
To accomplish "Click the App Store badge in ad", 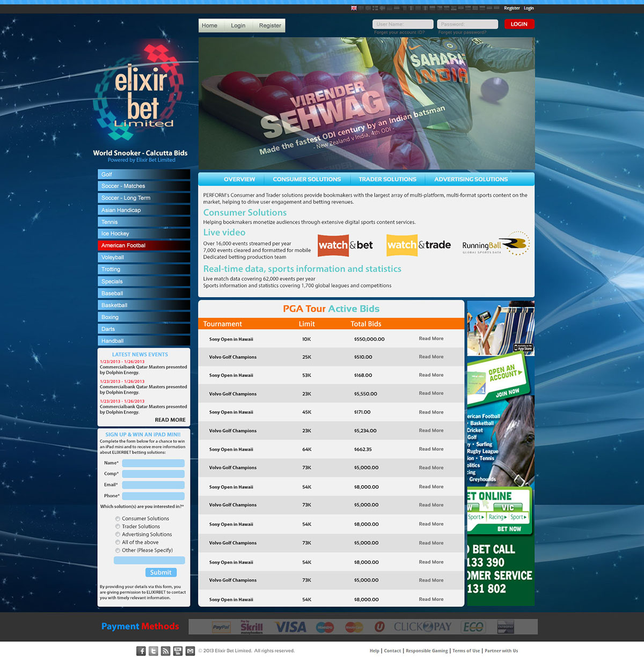I will [x=523, y=348].
